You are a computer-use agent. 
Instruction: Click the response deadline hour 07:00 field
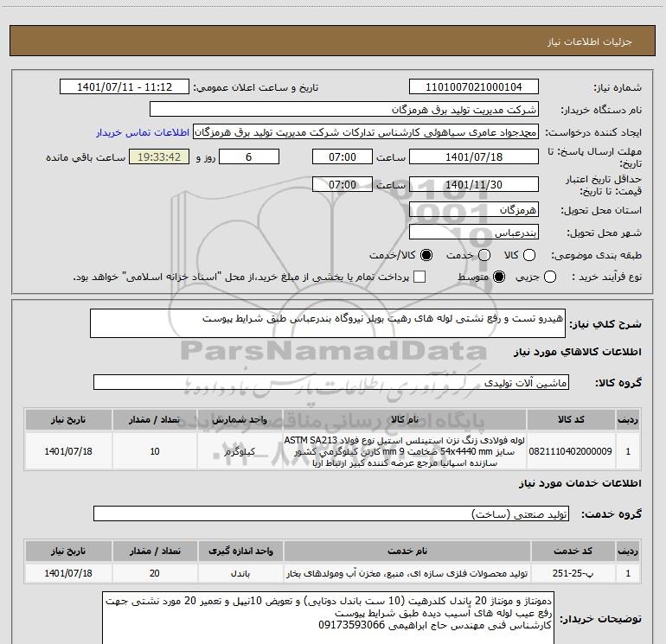click(343, 156)
